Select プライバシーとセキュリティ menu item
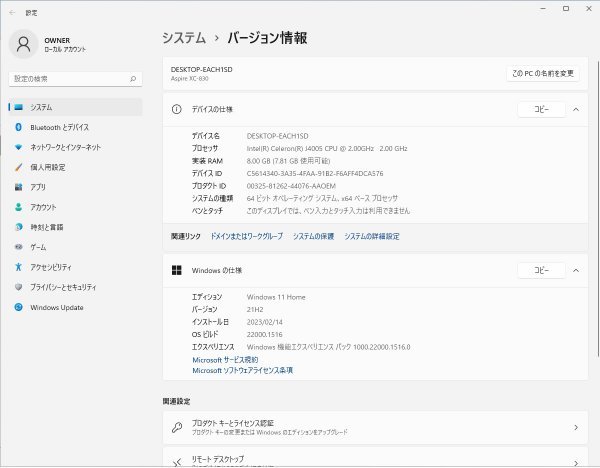The width and height of the screenshot is (600, 468). (x=75, y=287)
